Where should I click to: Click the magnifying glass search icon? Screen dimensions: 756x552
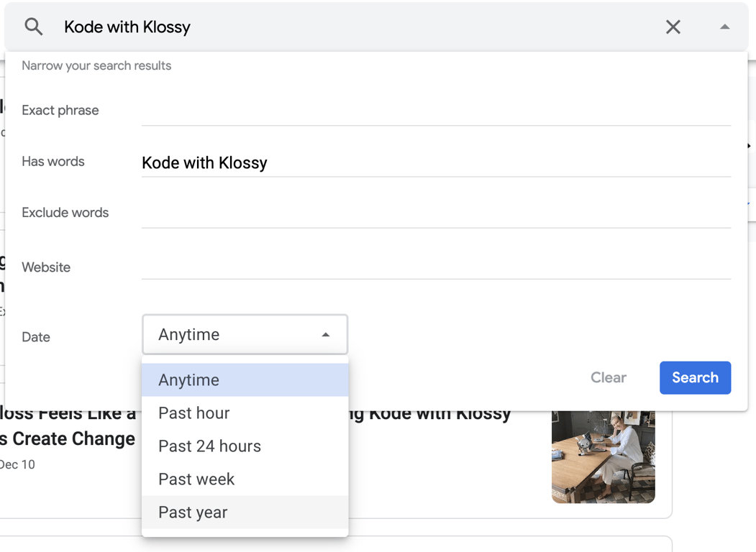(x=34, y=27)
